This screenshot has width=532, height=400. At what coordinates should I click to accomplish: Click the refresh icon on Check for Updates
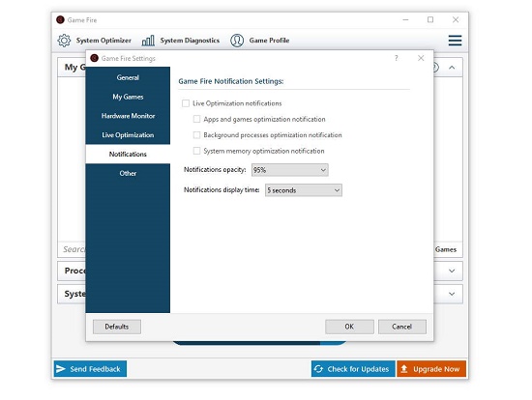pyautogui.click(x=318, y=369)
